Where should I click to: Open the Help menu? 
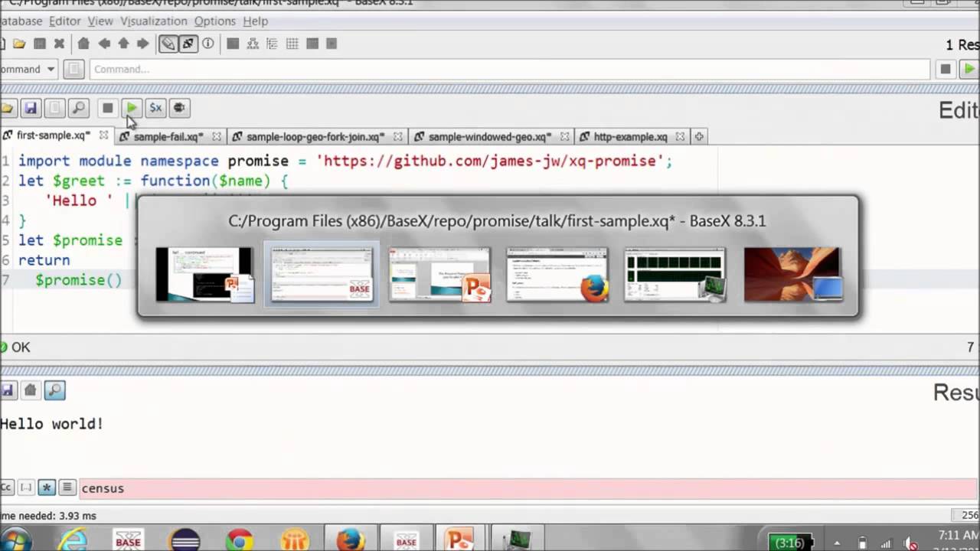pyautogui.click(x=255, y=21)
